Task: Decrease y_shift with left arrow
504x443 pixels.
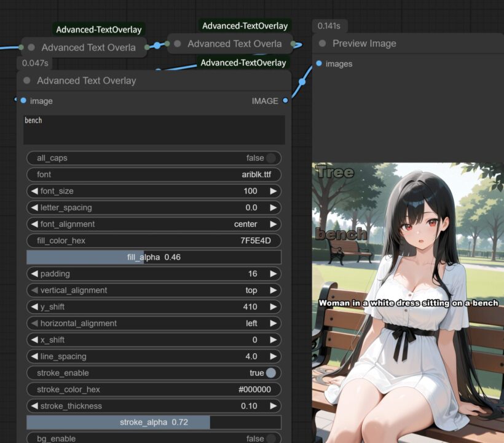Action: (x=34, y=306)
